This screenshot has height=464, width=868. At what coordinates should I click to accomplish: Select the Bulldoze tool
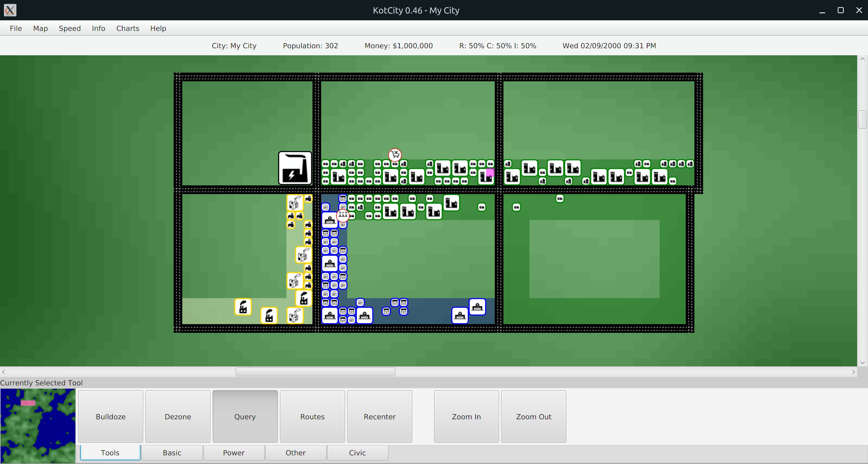(110, 416)
